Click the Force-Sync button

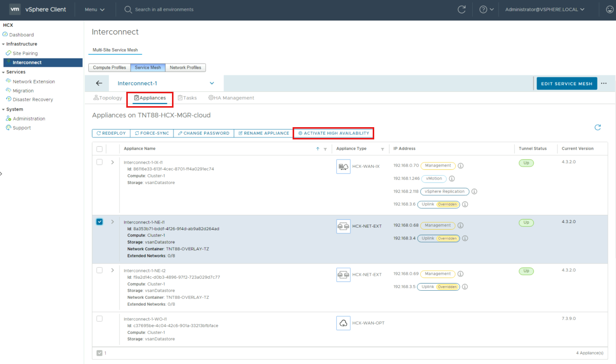(151, 133)
